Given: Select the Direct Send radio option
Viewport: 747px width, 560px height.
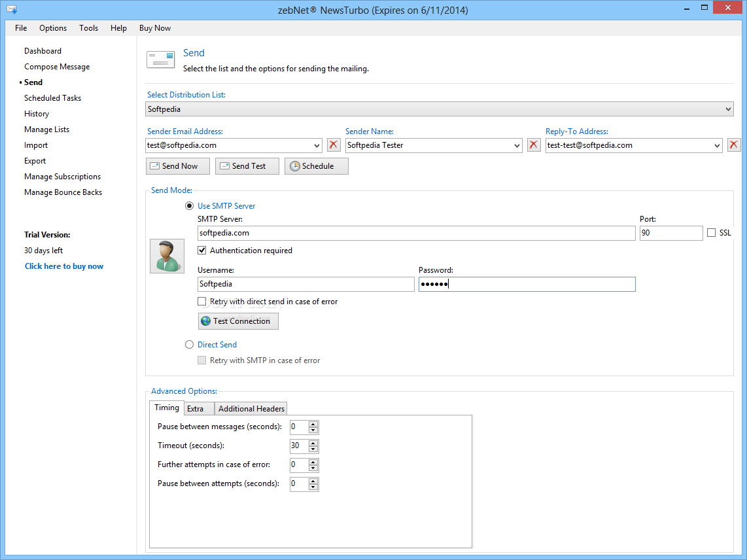Looking at the screenshot, I should tap(189, 345).
